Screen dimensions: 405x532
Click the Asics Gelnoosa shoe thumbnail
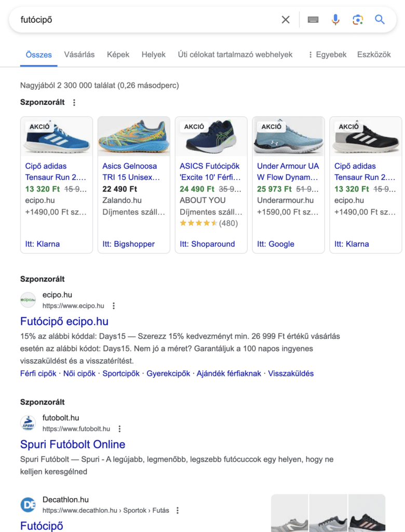(x=134, y=137)
